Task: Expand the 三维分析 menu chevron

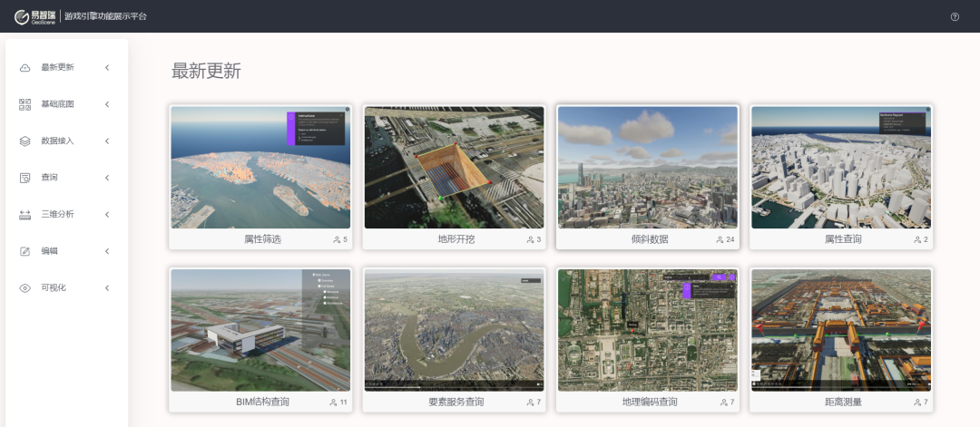Action: (x=107, y=215)
